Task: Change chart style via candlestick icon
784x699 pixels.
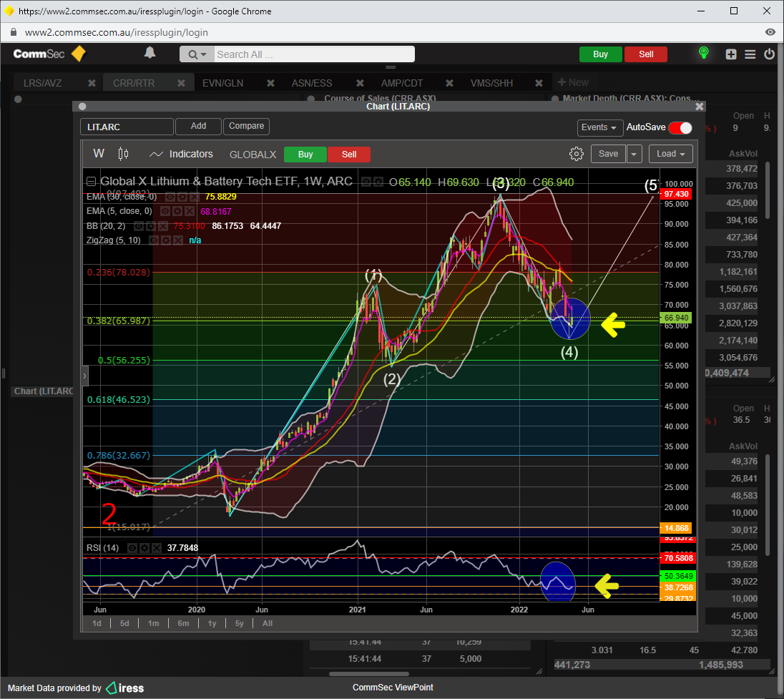Action: click(x=123, y=154)
